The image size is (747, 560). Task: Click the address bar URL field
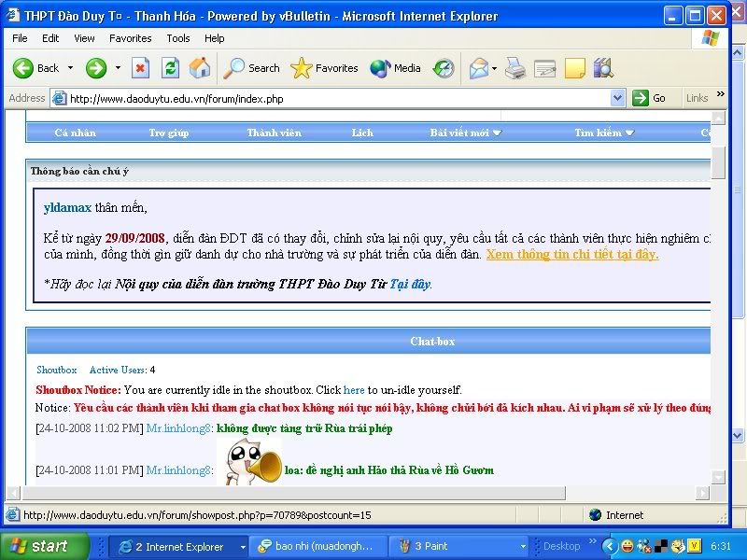coord(336,98)
